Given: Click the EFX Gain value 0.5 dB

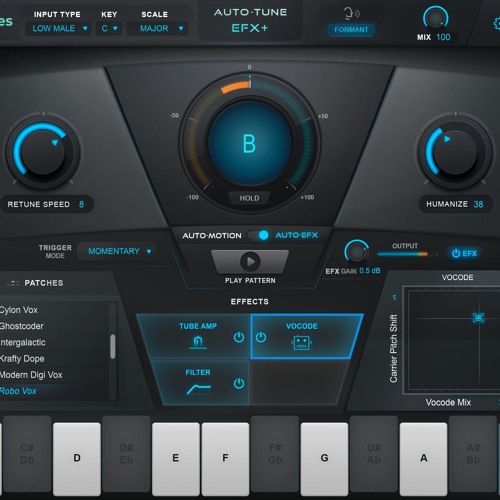Looking at the screenshot, I should tap(370, 271).
